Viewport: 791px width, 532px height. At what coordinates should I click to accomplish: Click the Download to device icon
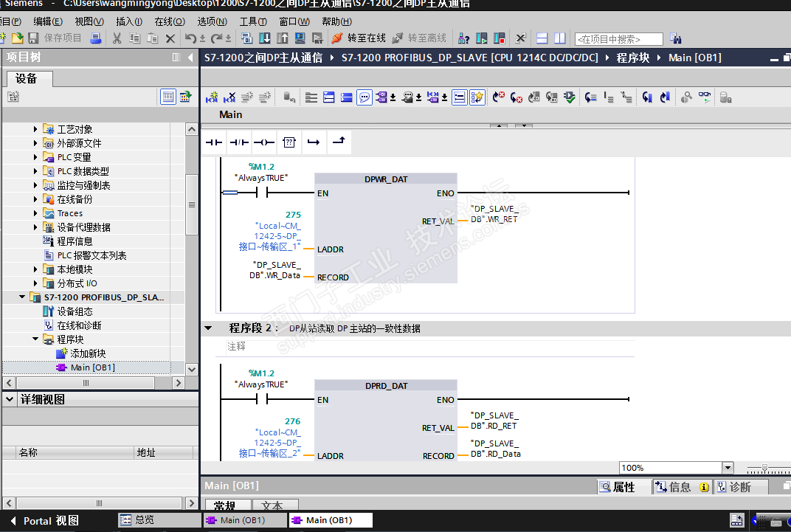[265, 38]
